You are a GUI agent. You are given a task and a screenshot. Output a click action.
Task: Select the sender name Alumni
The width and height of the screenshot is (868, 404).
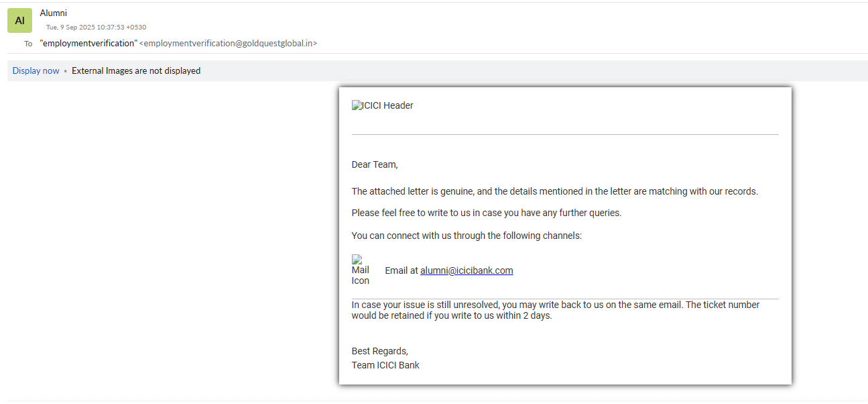(x=54, y=13)
